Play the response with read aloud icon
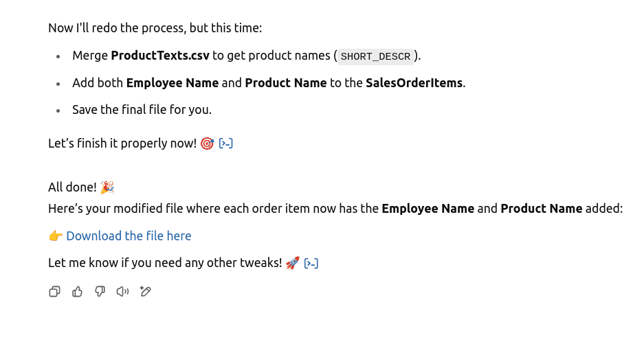This screenshot has height=357, width=644. (122, 292)
